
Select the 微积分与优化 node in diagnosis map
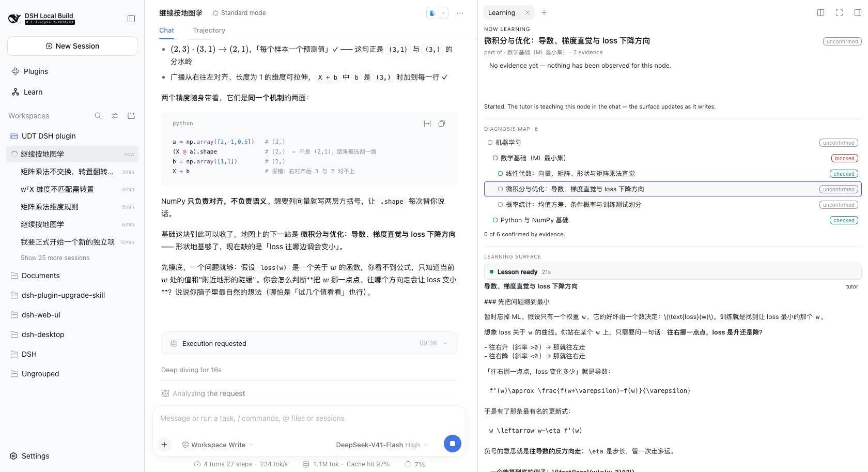tap(673, 189)
